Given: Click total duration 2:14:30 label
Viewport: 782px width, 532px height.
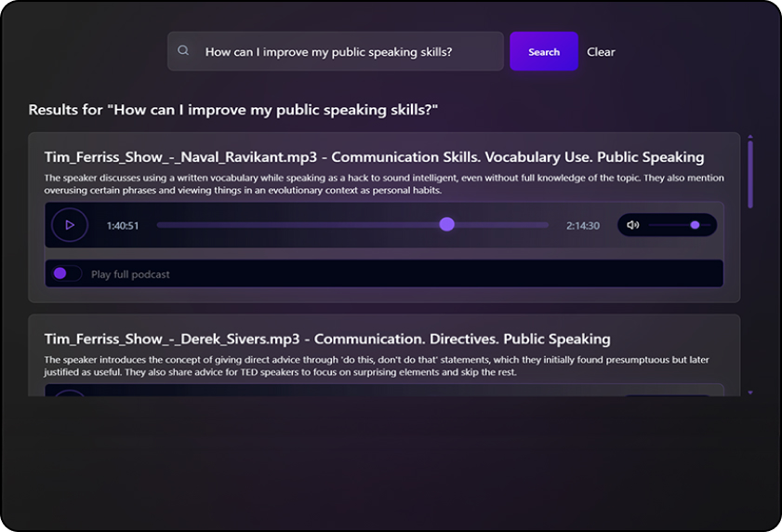Looking at the screenshot, I should pos(582,226).
